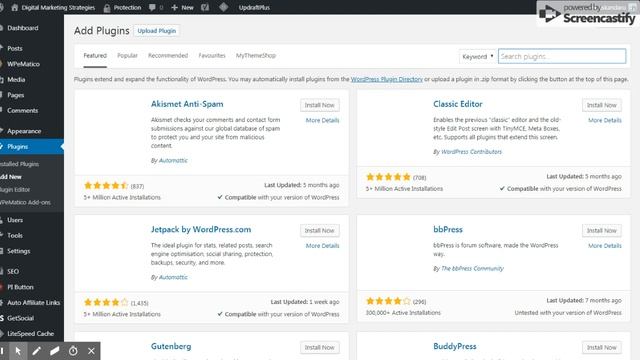Close the Screencastify drawing toolbar

(x=91, y=351)
